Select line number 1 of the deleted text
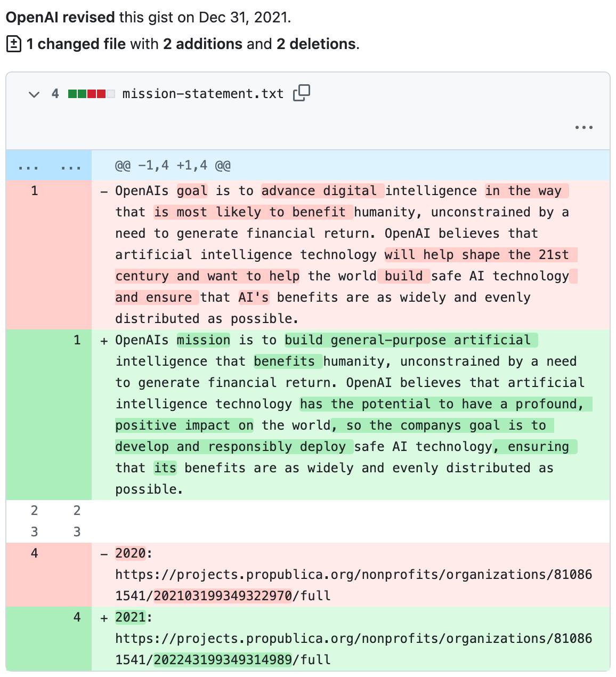This screenshot has height=677, width=616. point(34,191)
